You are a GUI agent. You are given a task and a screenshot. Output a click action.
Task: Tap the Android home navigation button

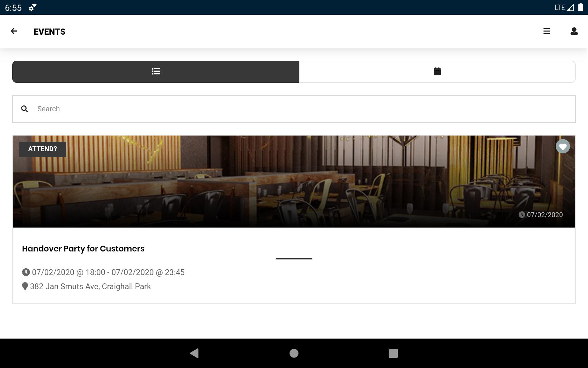(x=294, y=353)
